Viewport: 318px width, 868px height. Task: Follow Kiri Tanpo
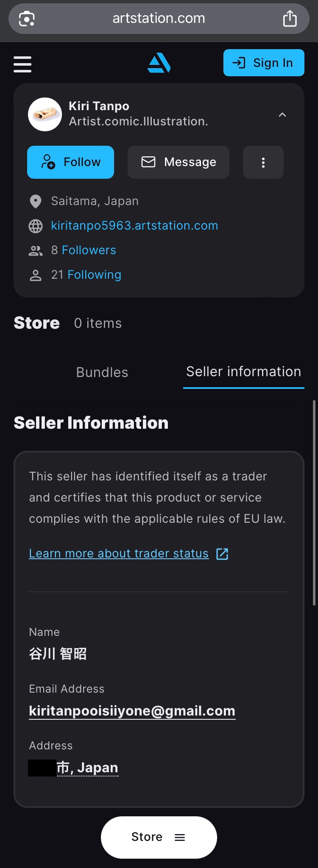tap(71, 162)
